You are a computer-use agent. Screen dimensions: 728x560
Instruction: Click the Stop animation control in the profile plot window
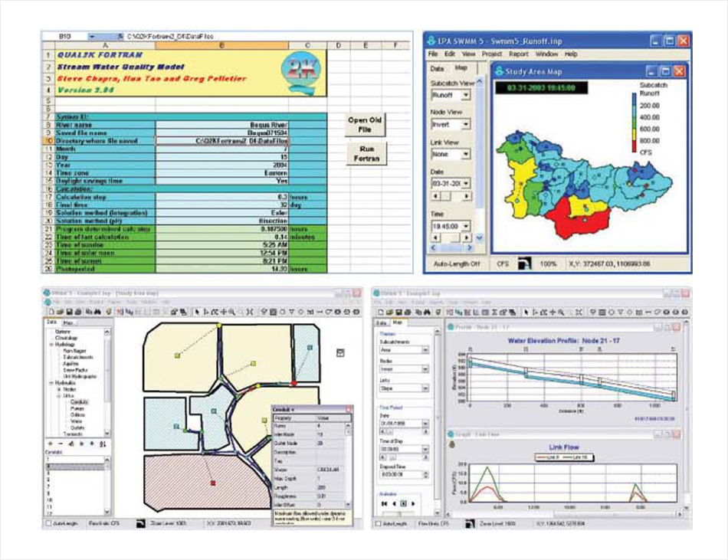(403, 503)
